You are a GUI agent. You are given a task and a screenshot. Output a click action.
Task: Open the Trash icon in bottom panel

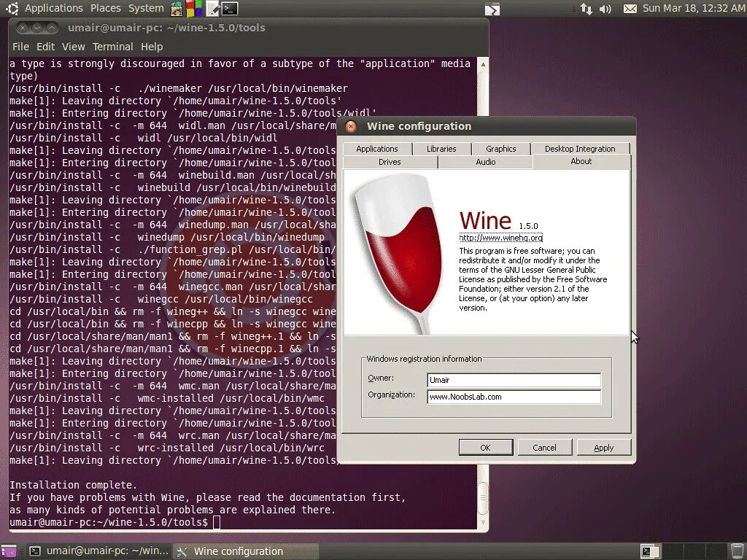pos(737,551)
